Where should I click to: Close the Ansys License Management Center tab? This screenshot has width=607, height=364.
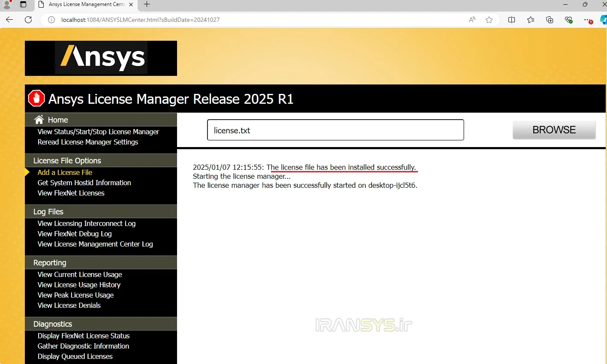131,4
